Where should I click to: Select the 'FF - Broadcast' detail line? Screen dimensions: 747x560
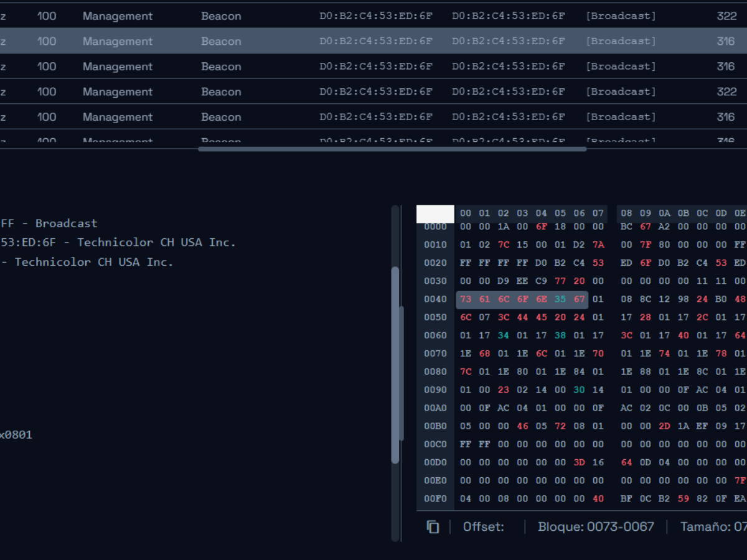(x=49, y=223)
